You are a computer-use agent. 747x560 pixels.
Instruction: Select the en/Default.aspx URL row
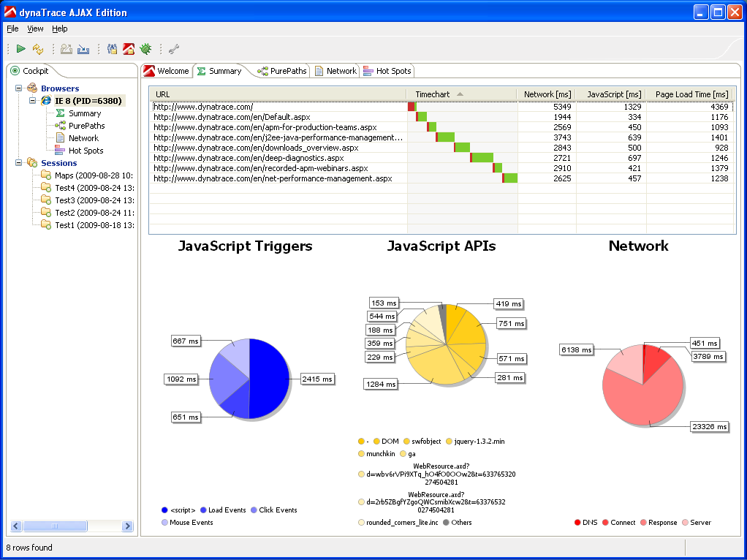442,117
